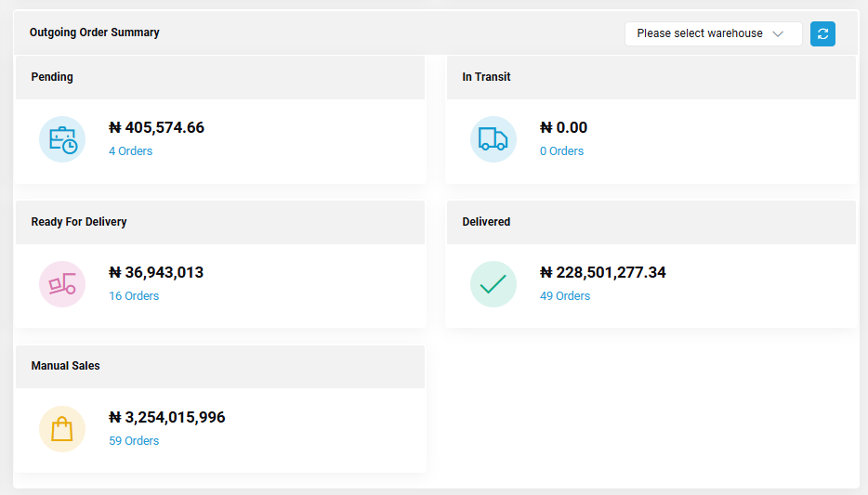
Task: Select the Ready For Delivery card header
Action: pyautogui.click(x=220, y=222)
